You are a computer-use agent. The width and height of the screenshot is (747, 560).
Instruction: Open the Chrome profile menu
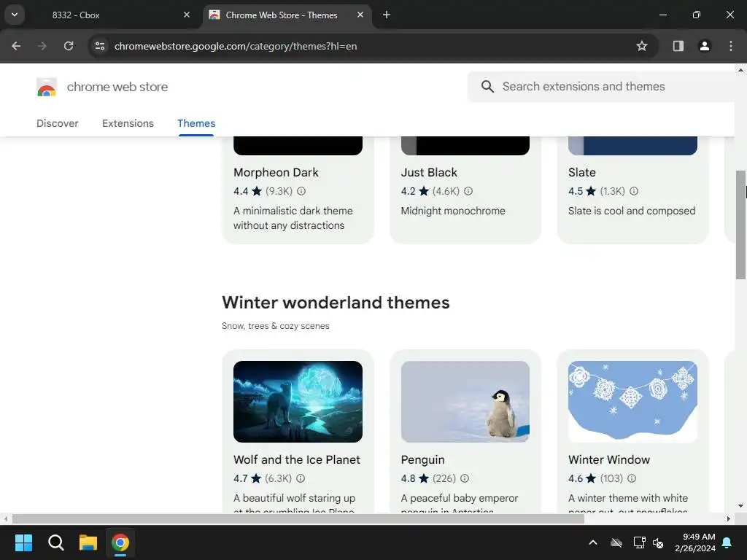704,46
